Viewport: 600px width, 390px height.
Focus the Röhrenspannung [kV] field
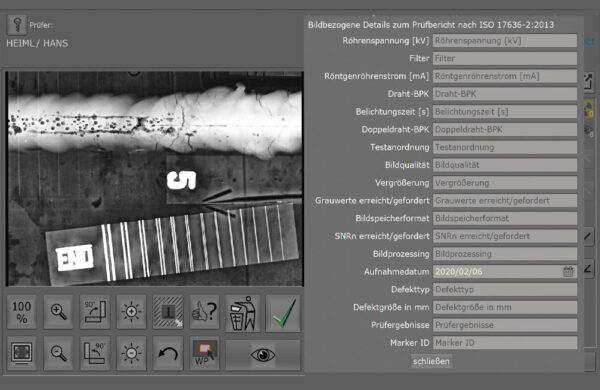(x=505, y=41)
